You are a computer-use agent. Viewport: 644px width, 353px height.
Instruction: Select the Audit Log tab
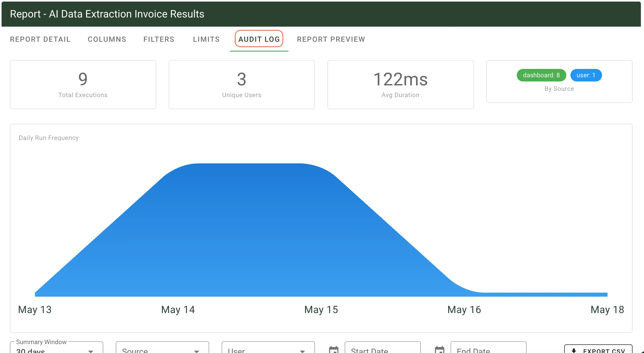pos(259,39)
